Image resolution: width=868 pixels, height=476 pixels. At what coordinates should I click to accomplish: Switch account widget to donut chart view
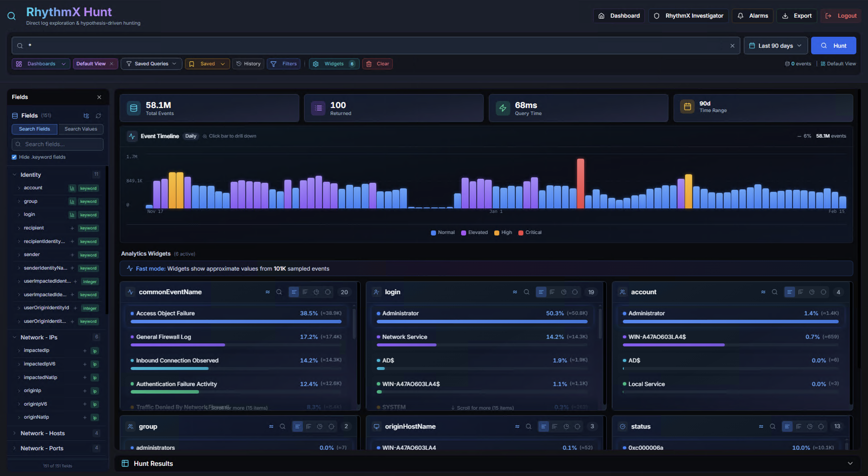tap(823, 292)
